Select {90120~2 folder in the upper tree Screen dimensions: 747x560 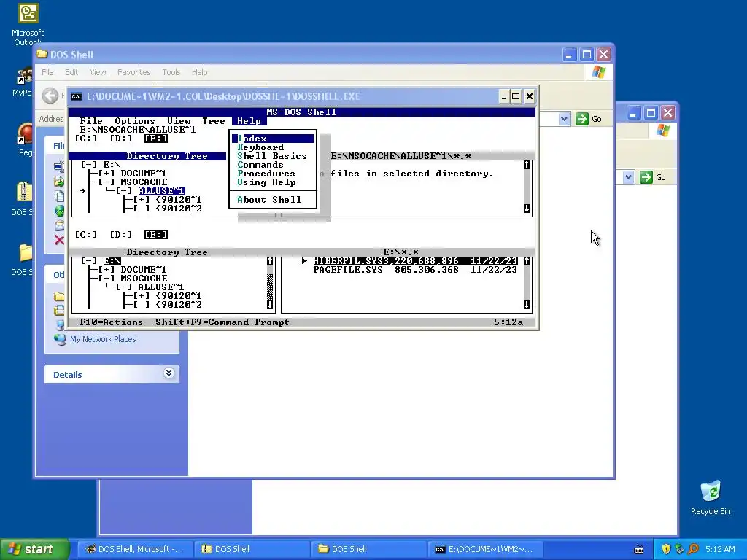tap(179, 209)
